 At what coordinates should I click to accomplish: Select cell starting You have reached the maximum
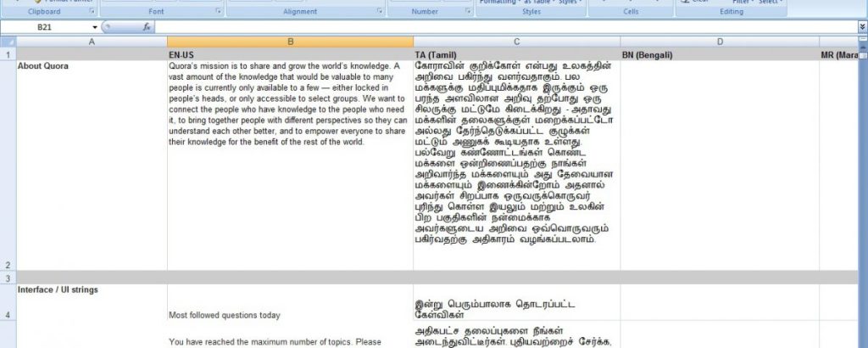290,334
